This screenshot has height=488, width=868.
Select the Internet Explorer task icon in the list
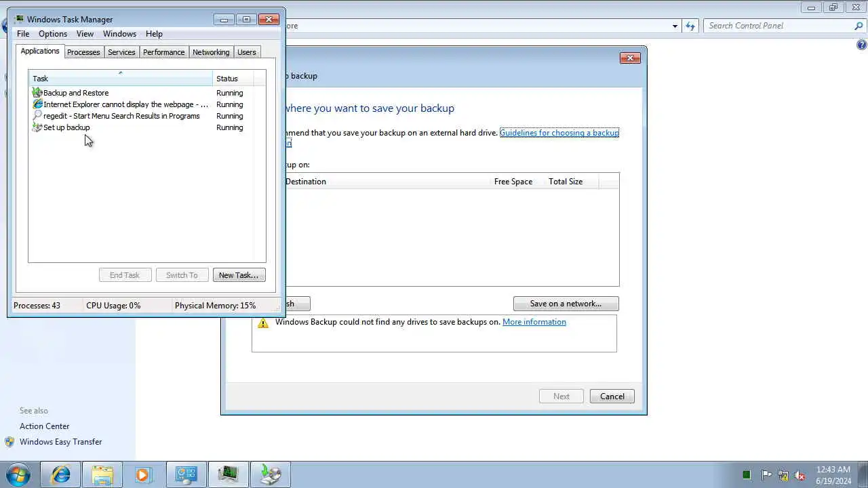(x=37, y=104)
